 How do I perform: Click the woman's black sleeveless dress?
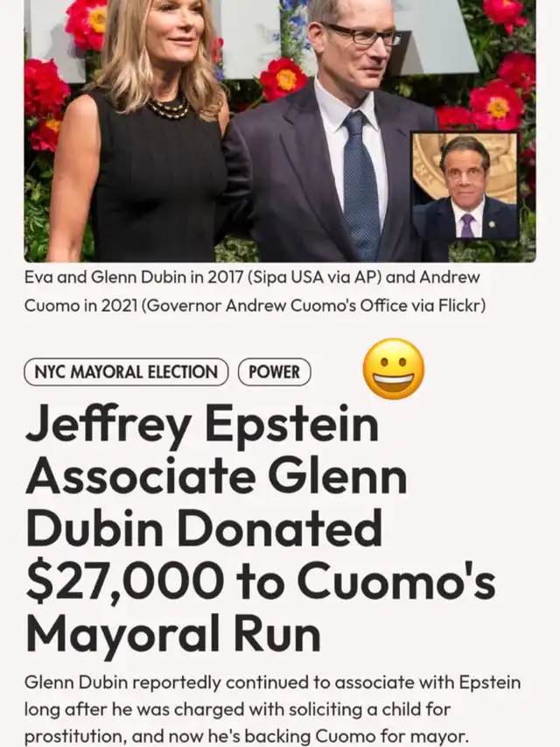[157, 181]
